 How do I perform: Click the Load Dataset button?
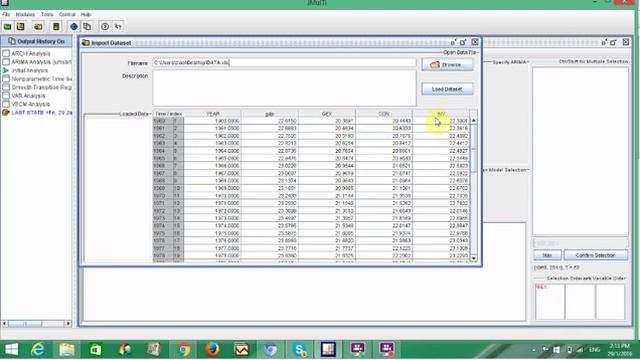pos(447,89)
